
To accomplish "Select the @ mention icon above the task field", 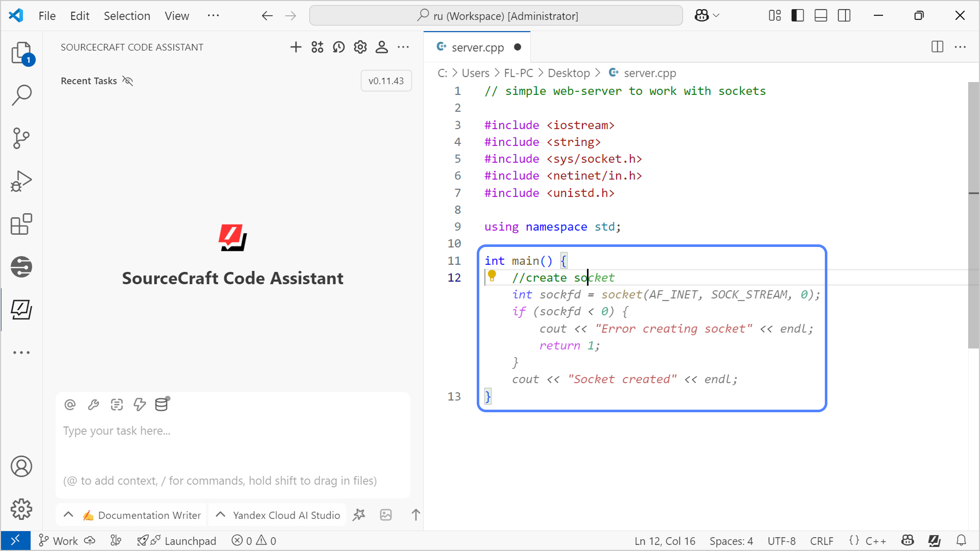I will [x=70, y=405].
